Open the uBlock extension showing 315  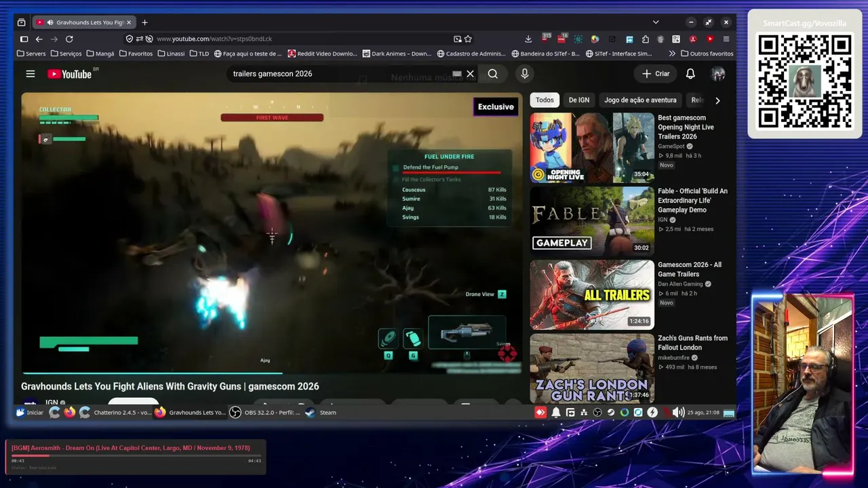pos(546,38)
